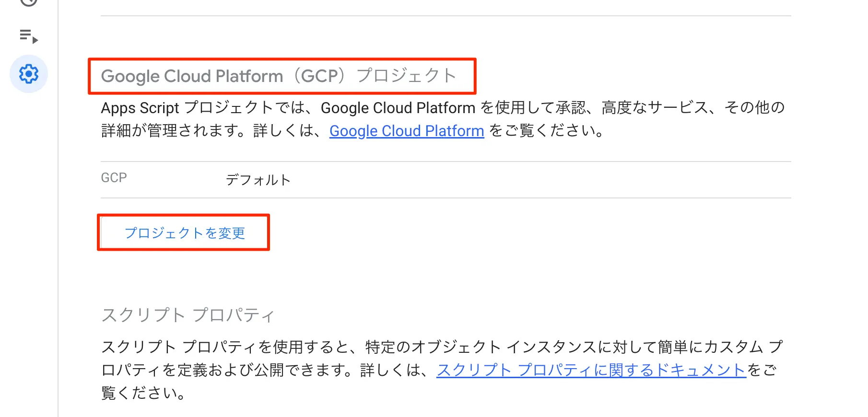The height and width of the screenshot is (417, 868).
Task: Open the Triggers clock icon at top
Action: pos(29,2)
